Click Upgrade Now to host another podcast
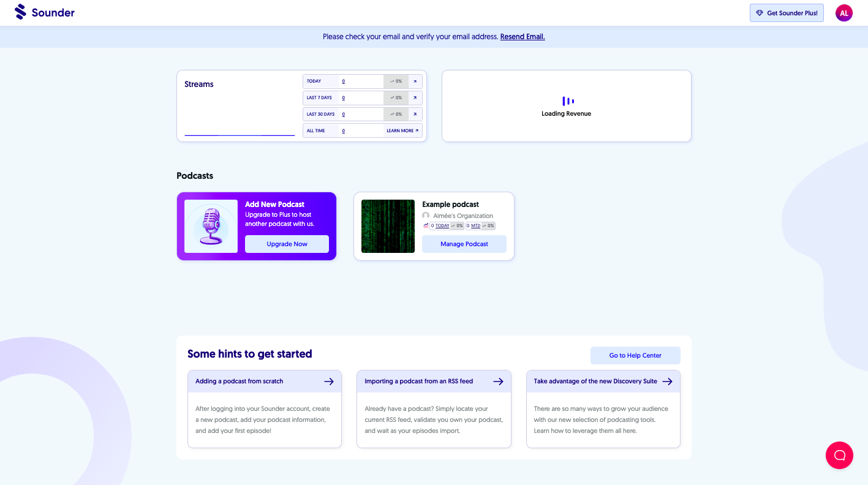868x485 pixels. point(287,244)
